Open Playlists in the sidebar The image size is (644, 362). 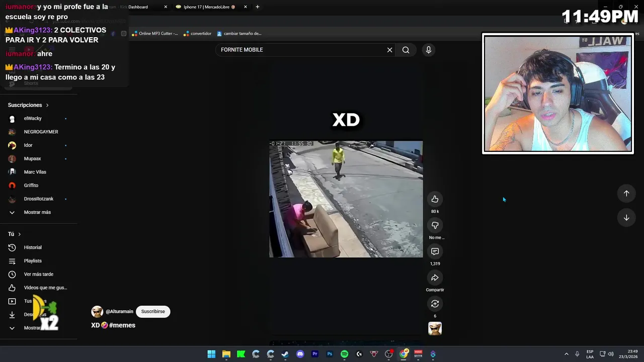pyautogui.click(x=33, y=261)
